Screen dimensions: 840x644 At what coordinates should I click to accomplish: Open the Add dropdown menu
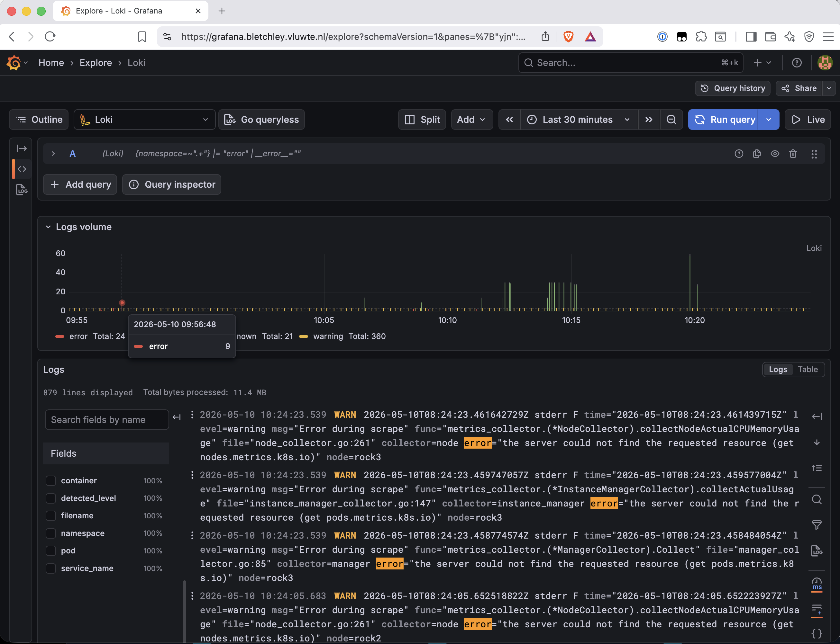point(472,120)
